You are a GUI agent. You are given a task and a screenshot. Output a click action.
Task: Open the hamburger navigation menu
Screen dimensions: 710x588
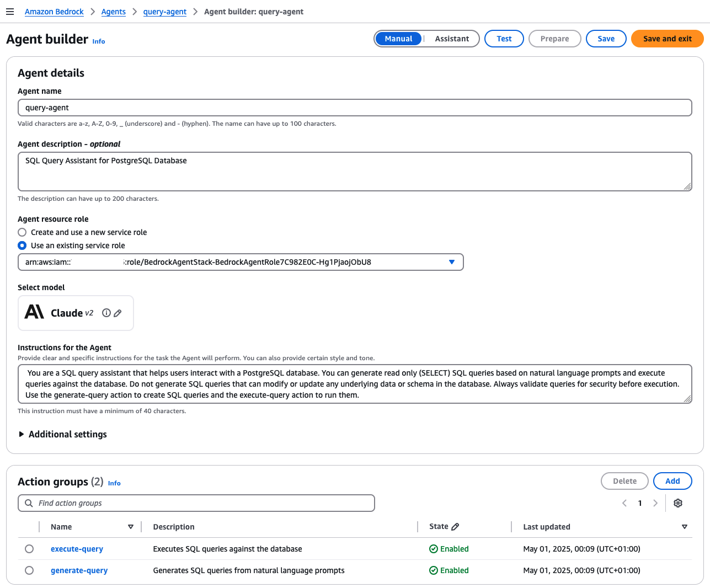pyautogui.click(x=10, y=12)
